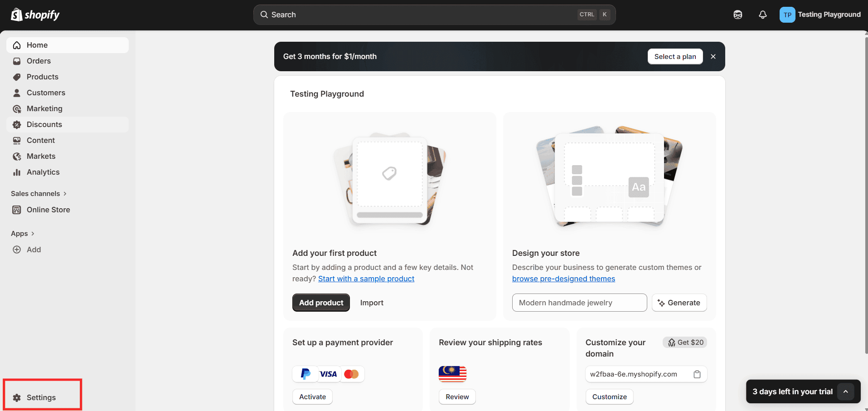
Task: Focus the store description input field
Action: pyautogui.click(x=579, y=303)
